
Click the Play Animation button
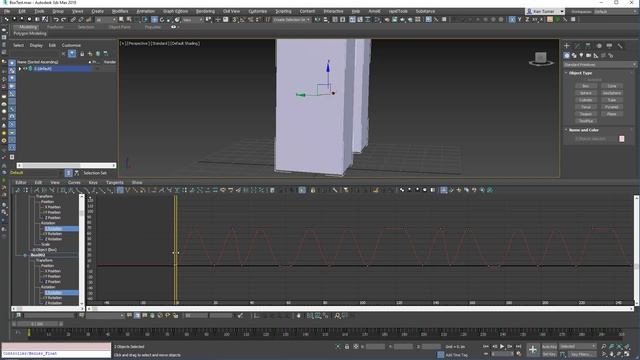pyautogui.click(x=502, y=347)
